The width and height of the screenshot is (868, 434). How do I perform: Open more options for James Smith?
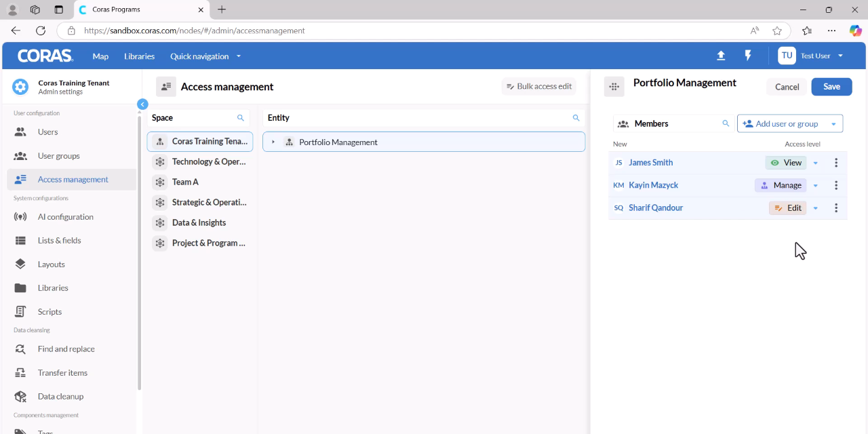(836, 163)
